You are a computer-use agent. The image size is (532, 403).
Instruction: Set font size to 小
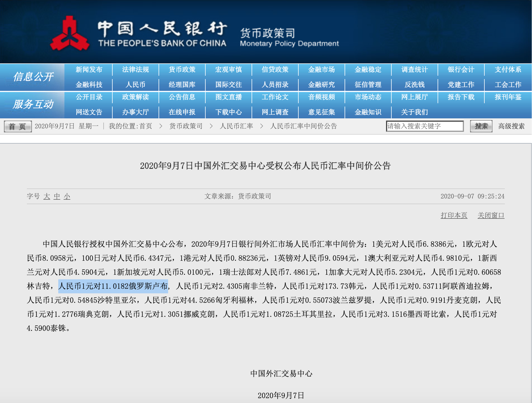point(67,196)
